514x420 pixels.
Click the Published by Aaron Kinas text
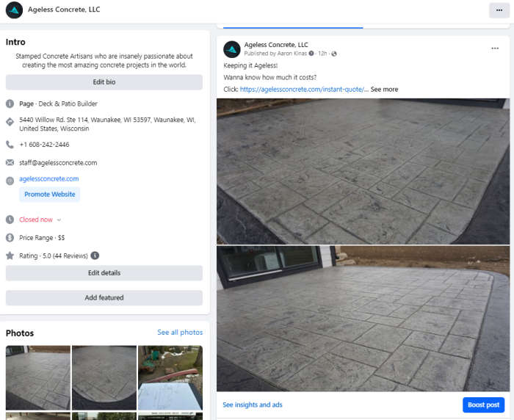coord(275,54)
